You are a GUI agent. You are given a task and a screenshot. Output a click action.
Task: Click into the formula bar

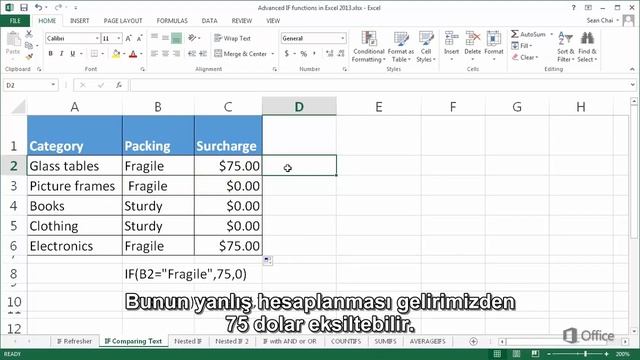click(x=380, y=85)
